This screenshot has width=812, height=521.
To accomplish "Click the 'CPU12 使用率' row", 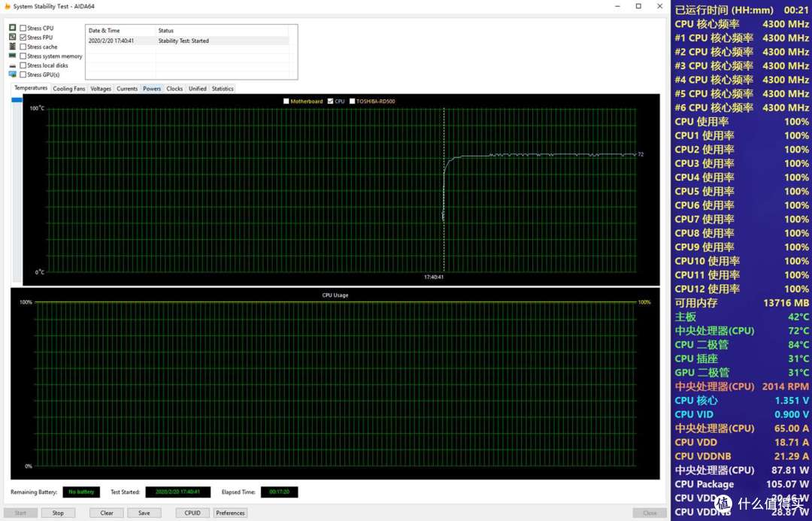I will coord(741,289).
